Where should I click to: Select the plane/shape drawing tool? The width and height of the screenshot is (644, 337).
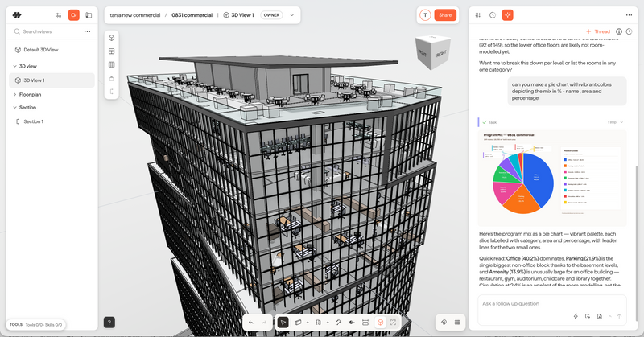pos(299,323)
